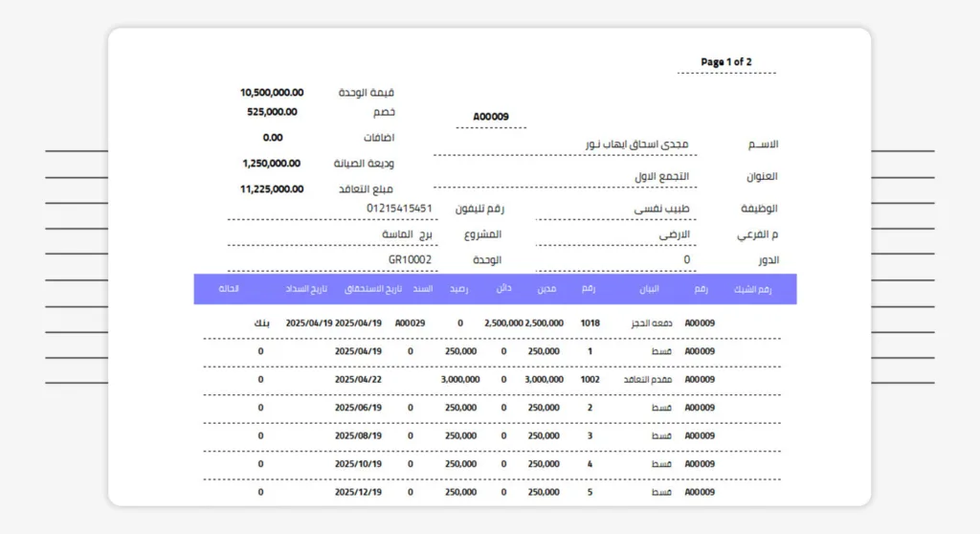Viewport: 980px width, 534px height.
Task: Click the البيان column header
Action: [649, 289]
